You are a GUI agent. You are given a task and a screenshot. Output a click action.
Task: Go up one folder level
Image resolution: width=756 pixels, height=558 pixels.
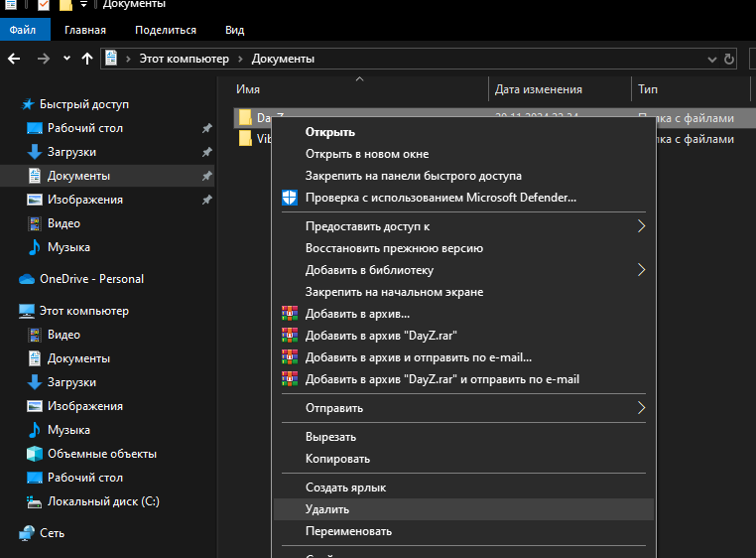[86, 59]
